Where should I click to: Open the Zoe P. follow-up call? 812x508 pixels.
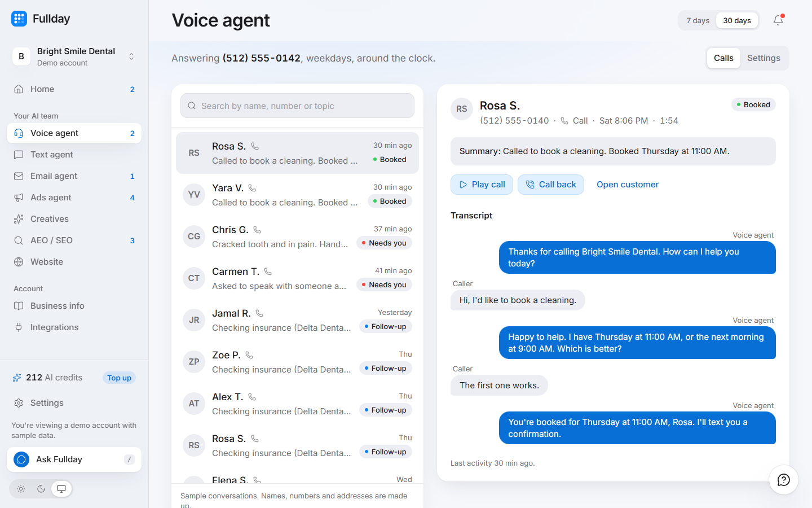[x=297, y=362]
